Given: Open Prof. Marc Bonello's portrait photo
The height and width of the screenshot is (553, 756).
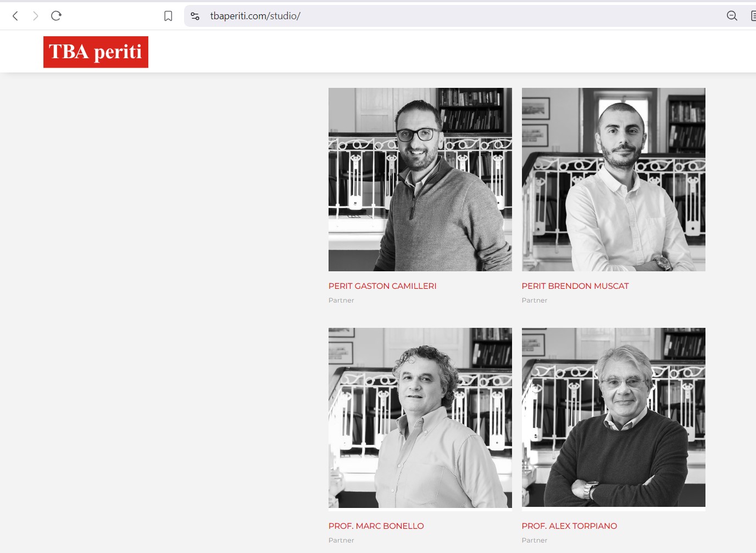Looking at the screenshot, I should pyautogui.click(x=420, y=418).
